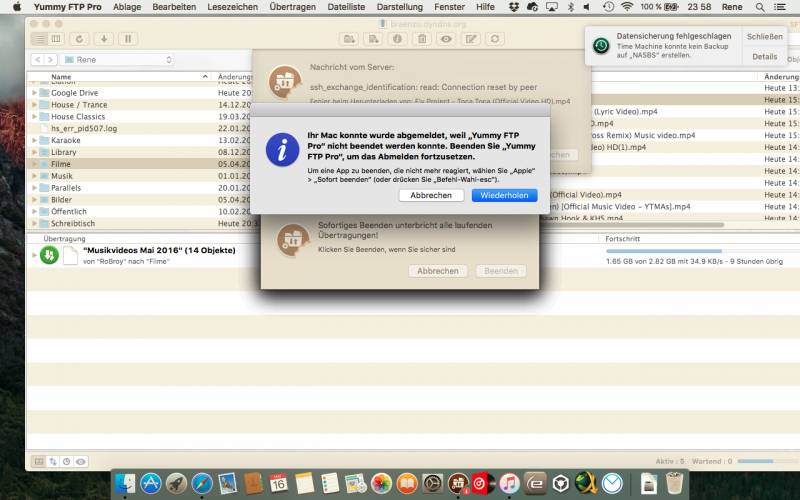The width and height of the screenshot is (800, 500).
Task: Expand the Parallels folder
Action: pos(34,188)
